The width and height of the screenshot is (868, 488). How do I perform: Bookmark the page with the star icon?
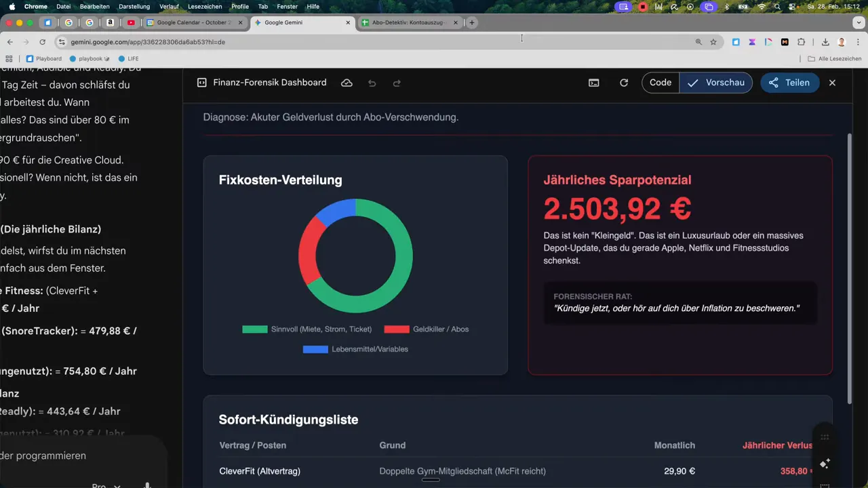click(x=713, y=42)
